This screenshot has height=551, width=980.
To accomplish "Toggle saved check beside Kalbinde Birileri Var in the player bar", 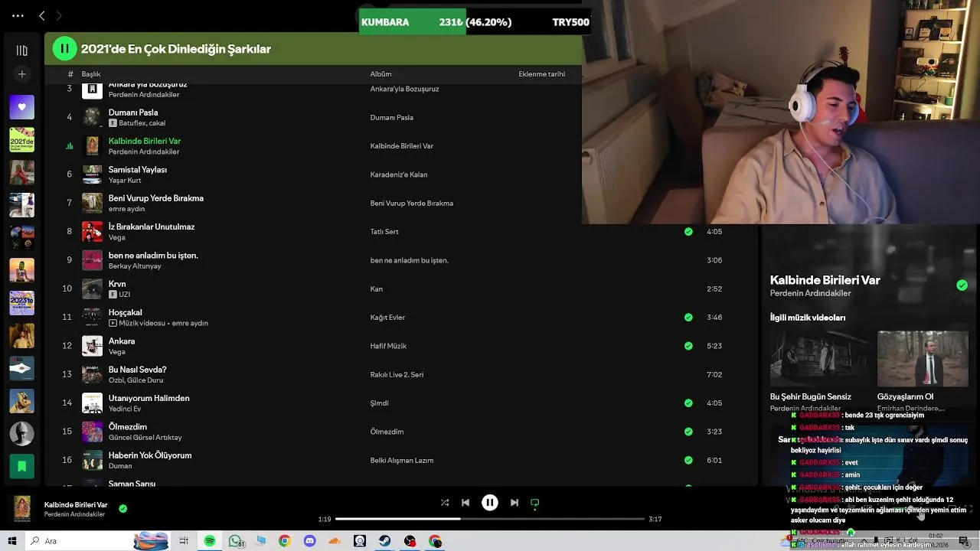I will click(x=123, y=508).
